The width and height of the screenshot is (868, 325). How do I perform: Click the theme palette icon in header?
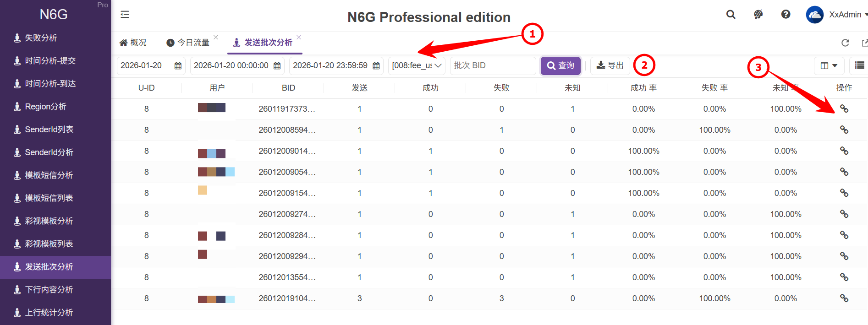tap(758, 15)
